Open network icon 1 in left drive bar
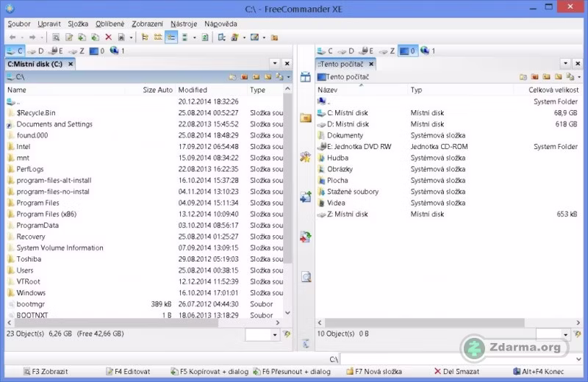Image resolution: width=588 pixels, height=382 pixels. point(118,51)
